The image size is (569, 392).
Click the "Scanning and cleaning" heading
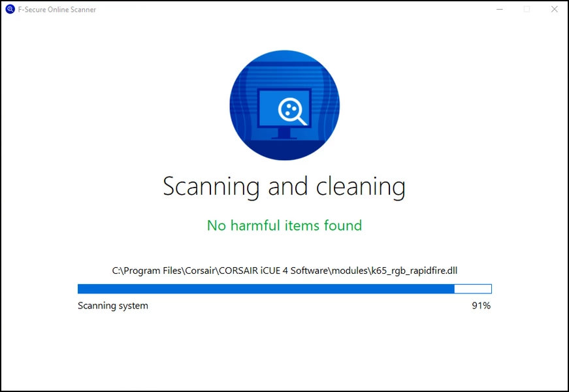[x=284, y=187]
